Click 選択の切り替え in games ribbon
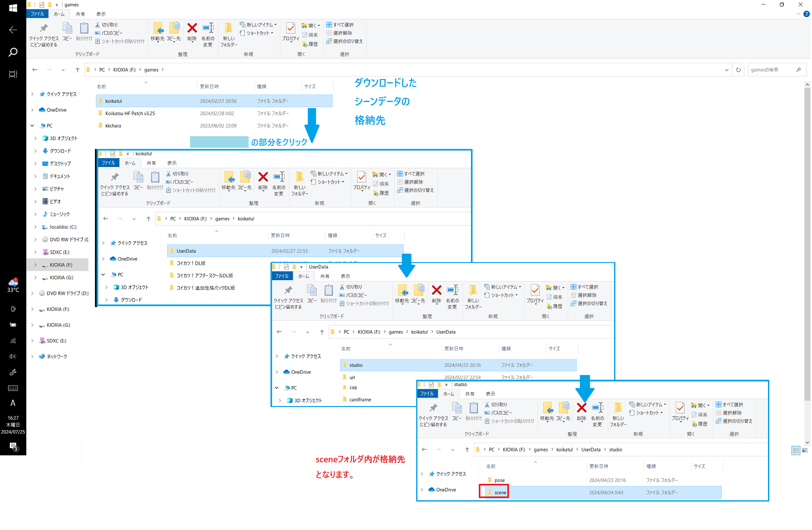The height and width of the screenshot is (530, 812). coord(344,41)
